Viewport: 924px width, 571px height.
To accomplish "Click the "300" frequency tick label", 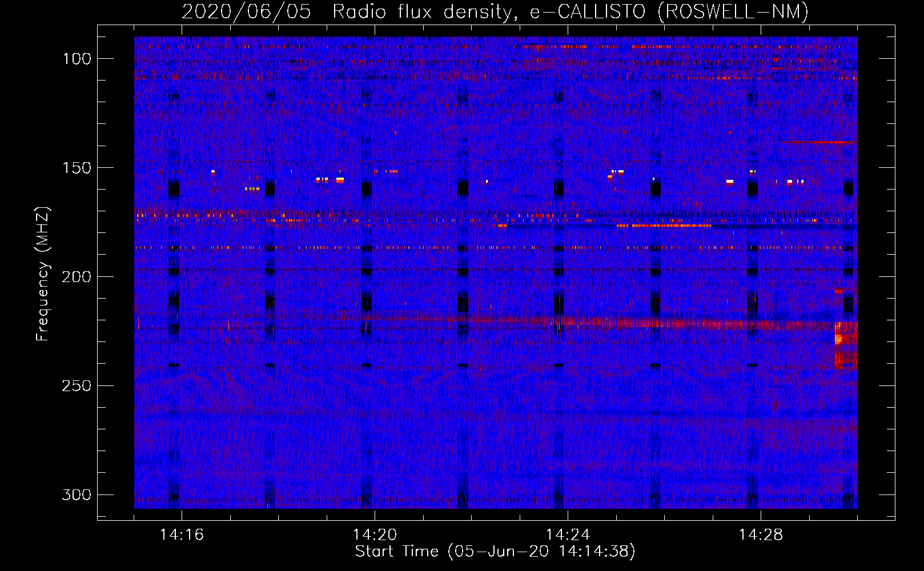I will [x=77, y=494].
